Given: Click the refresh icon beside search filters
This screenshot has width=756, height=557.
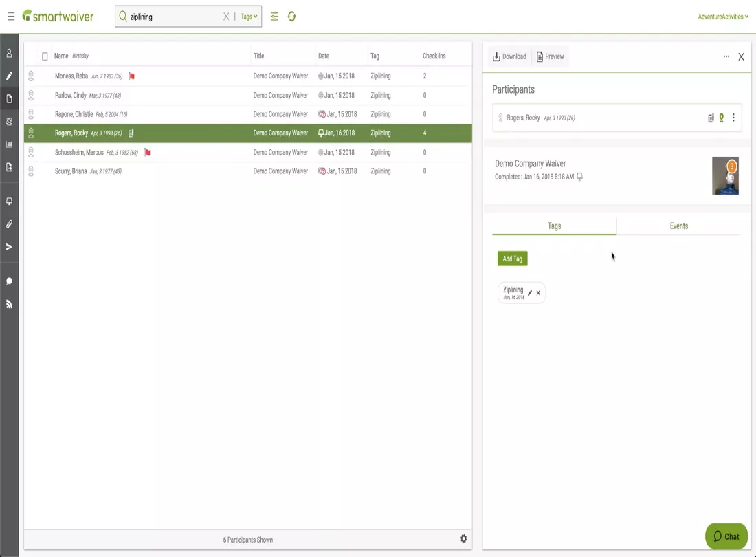Looking at the screenshot, I should [x=292, y=17].
